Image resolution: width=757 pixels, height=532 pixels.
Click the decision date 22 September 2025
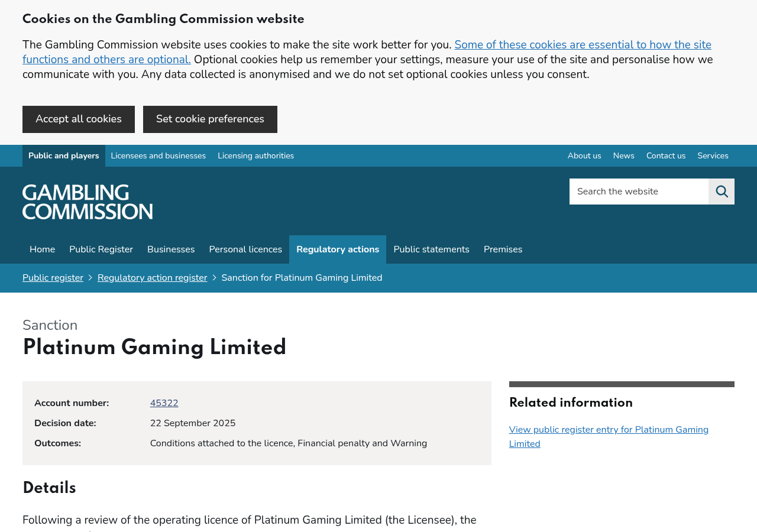pos(193,423)
